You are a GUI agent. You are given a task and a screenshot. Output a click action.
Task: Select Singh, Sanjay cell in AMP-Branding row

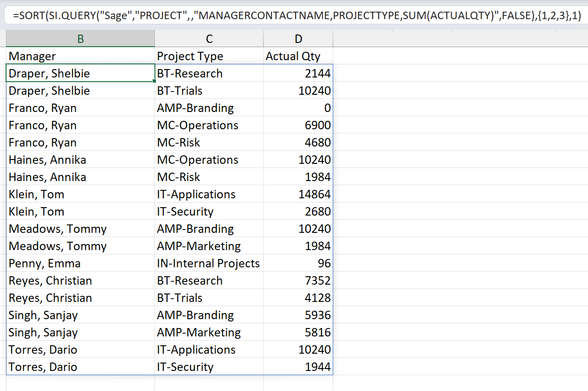pyautogui.click(x=81, y=315)
